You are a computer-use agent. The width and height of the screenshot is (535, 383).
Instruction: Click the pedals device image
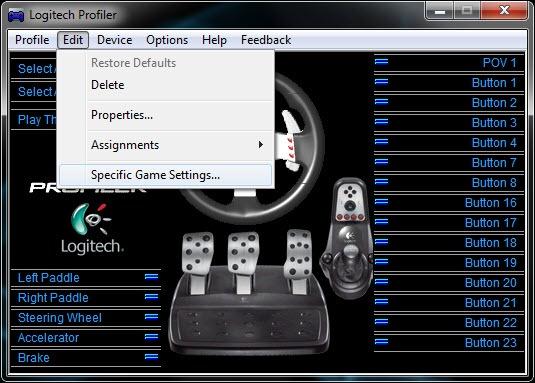pyautogui.click(x=249, y=293)
